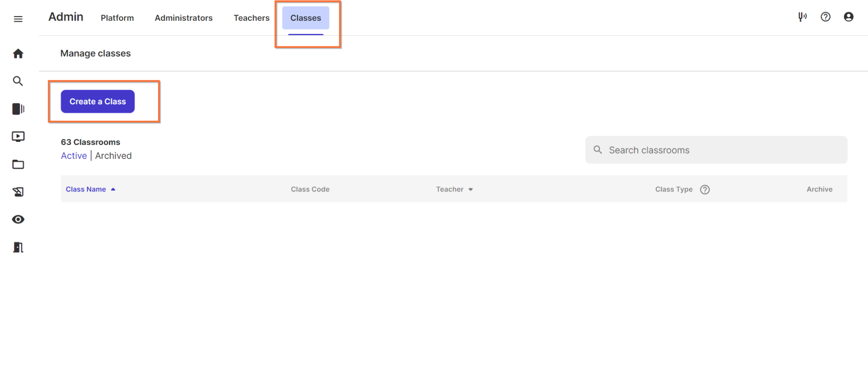The height and width of the screenshot is (368, 868).
Task: Open the user account profile icon
Action: (848, 17)
